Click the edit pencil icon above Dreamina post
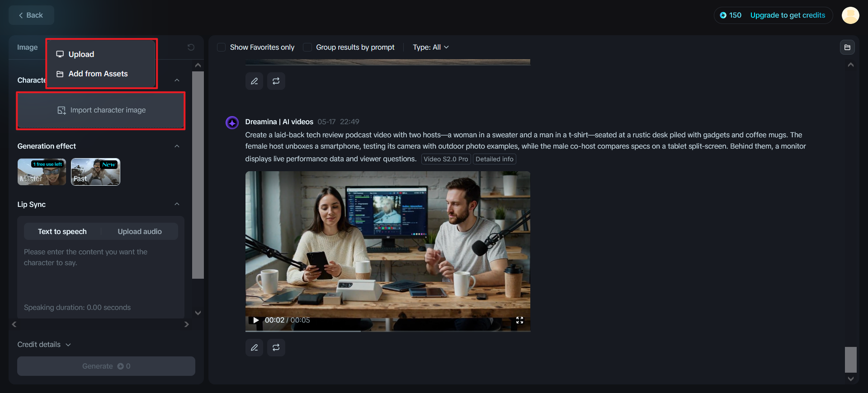The height and width of the screenshot is (393, 868). 255,81
